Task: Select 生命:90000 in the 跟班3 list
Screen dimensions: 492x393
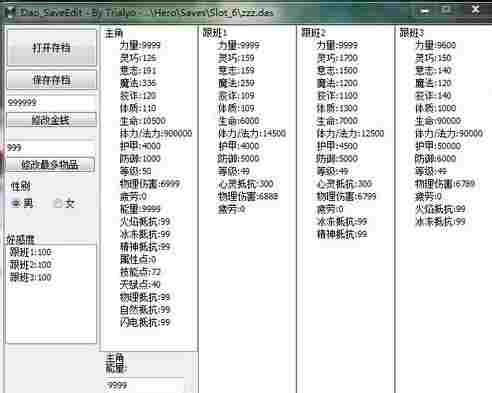Action: click(438, 121)
